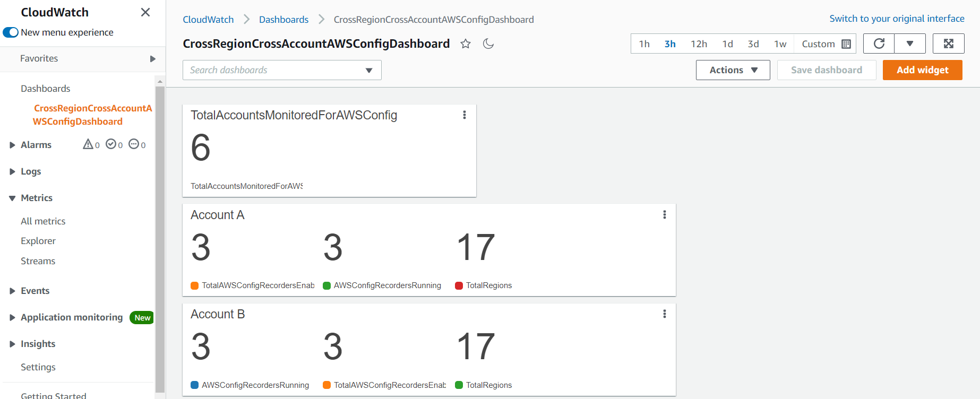Close the CloudWatch navigation panel

click(x=145, y=12)
